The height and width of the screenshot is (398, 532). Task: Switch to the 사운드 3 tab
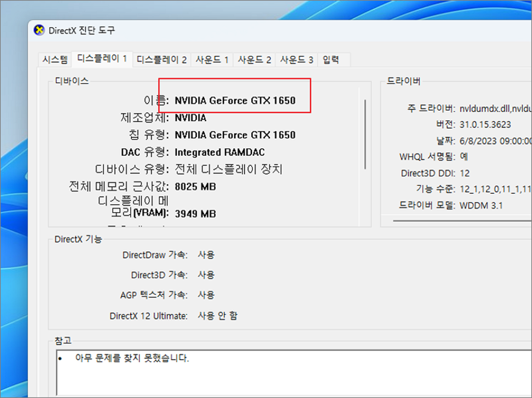pyautogui.click(x=297, y=60)
